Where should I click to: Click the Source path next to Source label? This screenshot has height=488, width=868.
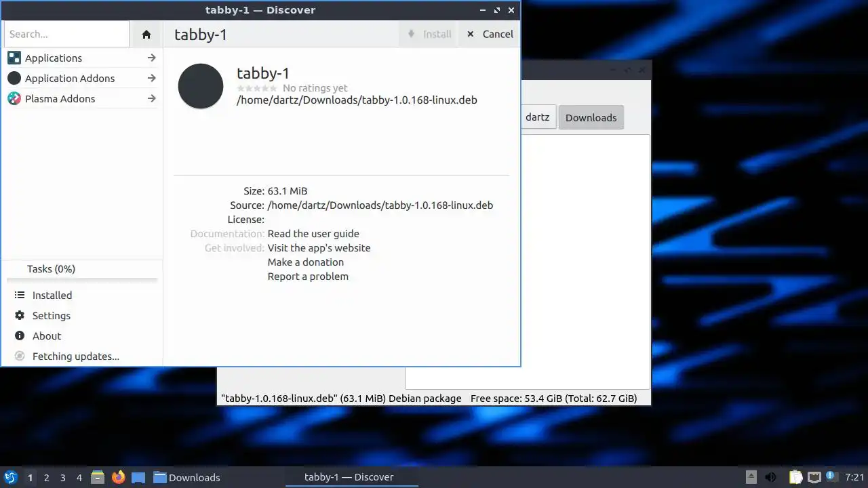(x=380, y=205)
